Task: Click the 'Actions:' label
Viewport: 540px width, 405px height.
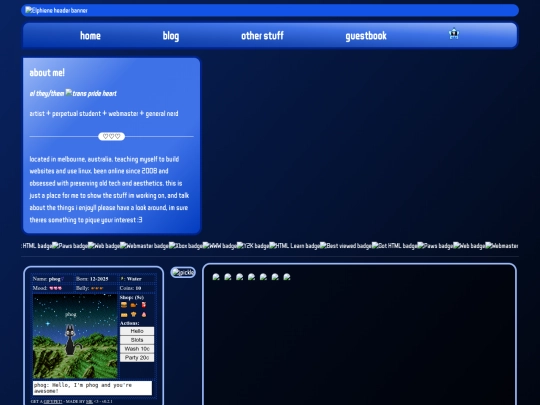Action: [x=129, y=323]
